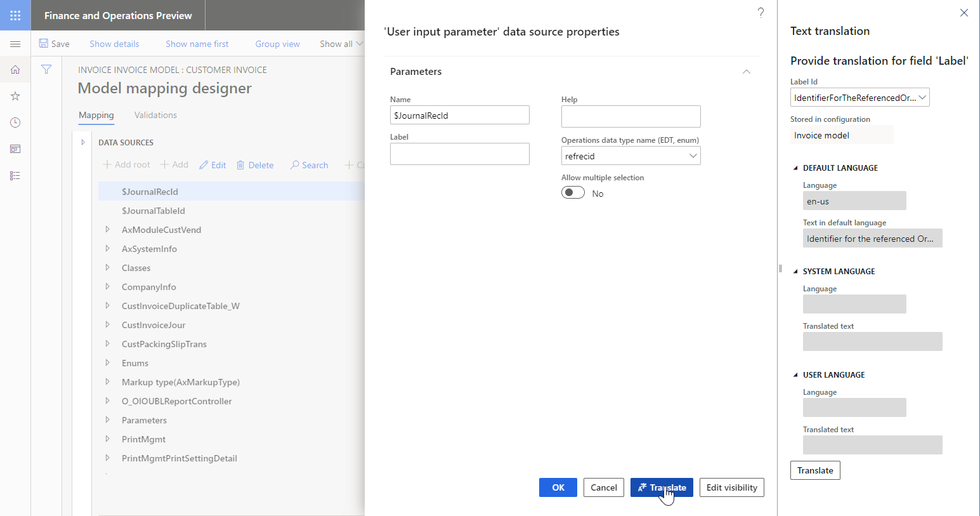Open the Label Id dropdown

[x=924, y=97]
